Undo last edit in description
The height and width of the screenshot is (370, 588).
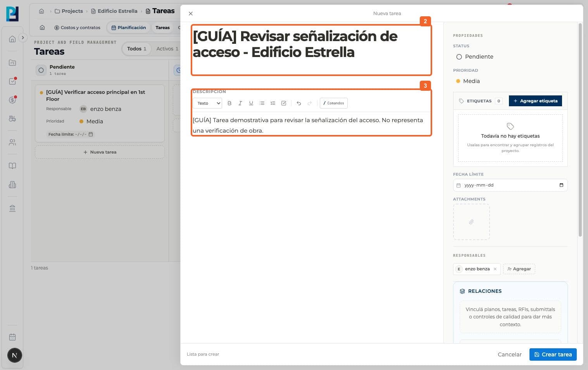pyautogui.click(x=299, y=103)
